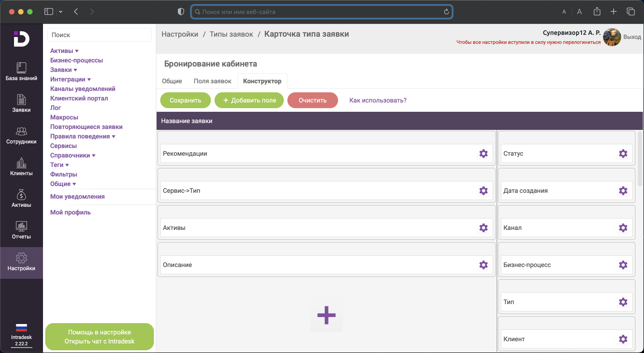
Task: Click the user avatar picture
Action: pyautogui.click(x=612, y=37)
